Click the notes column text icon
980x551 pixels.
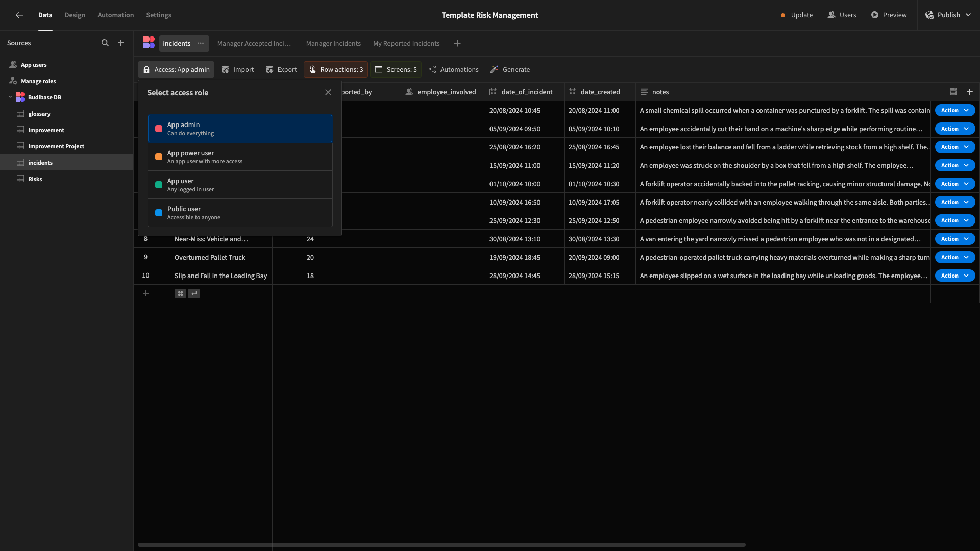(644, 92)
